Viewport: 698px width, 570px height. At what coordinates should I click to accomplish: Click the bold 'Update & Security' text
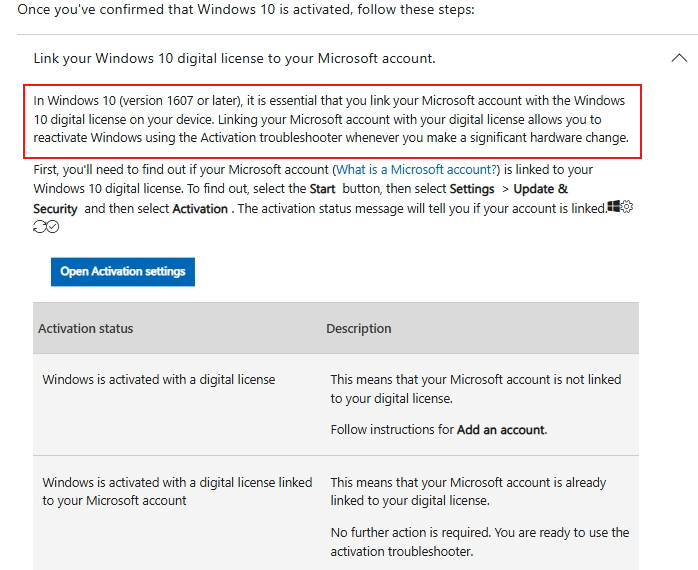(x=541, y=189)
